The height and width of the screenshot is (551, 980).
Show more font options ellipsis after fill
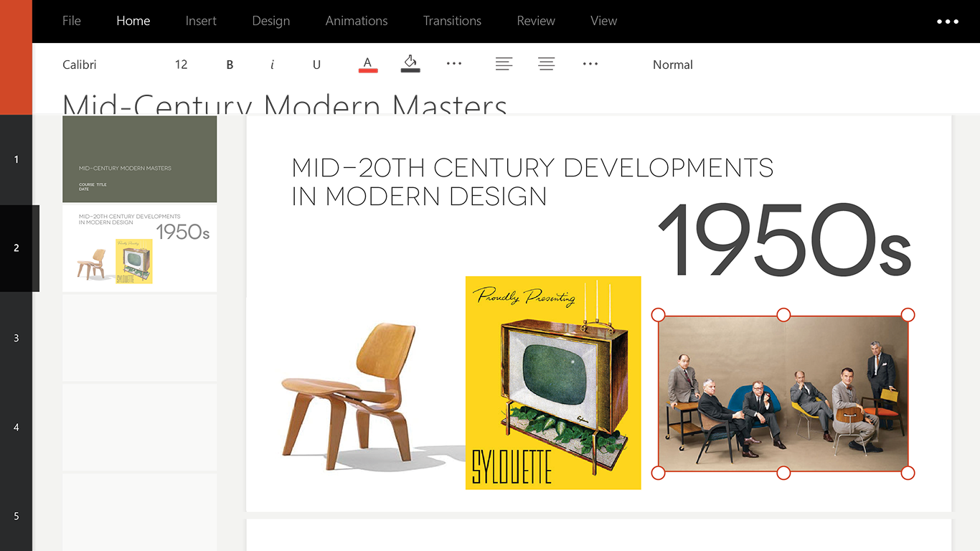(454, 64)
